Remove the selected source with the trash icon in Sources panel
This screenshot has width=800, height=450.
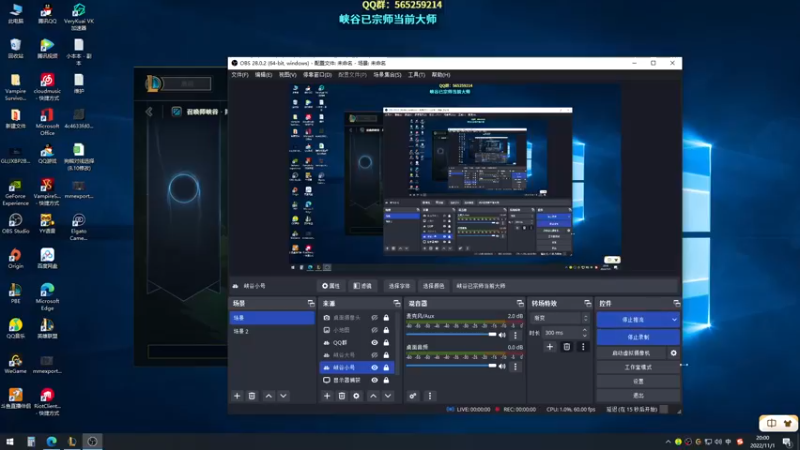pyautogui.click(x=342, y=396)
